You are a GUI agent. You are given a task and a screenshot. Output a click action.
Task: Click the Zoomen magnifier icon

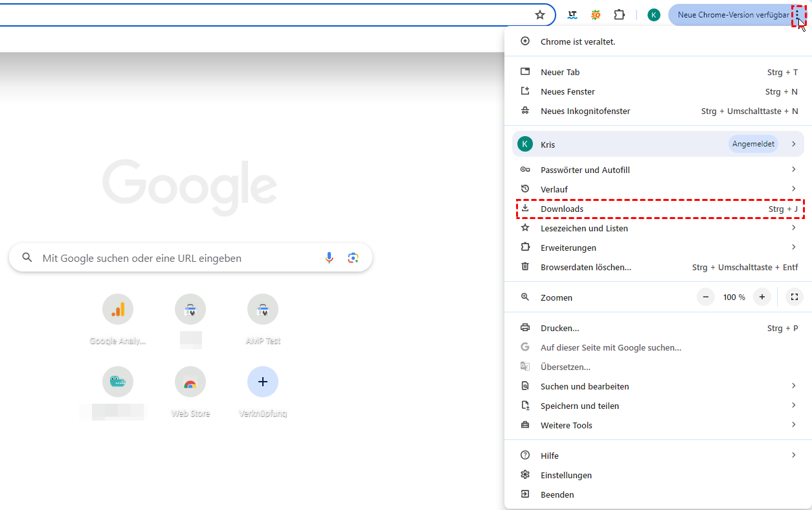click(525, 297)
